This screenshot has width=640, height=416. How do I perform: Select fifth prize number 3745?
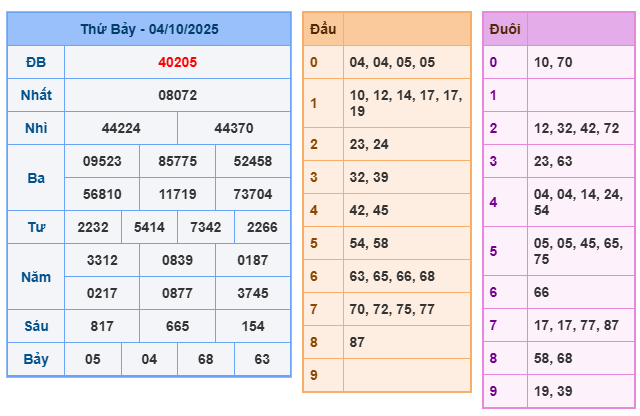tap(252, 293)
